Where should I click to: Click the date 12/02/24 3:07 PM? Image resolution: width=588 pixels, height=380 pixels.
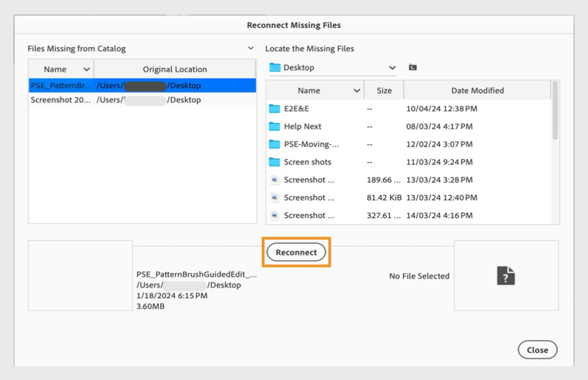pyautogui.click(x=439, y=144)
